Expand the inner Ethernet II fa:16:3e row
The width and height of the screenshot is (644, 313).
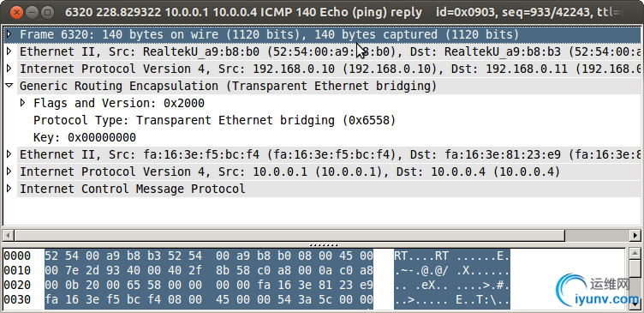point(9,154)
